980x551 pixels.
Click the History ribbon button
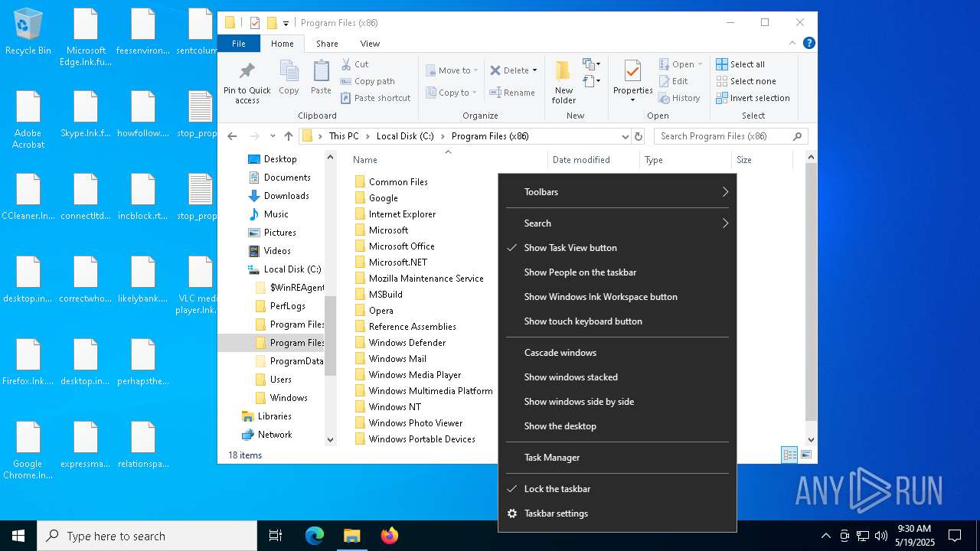pos(679,98)
